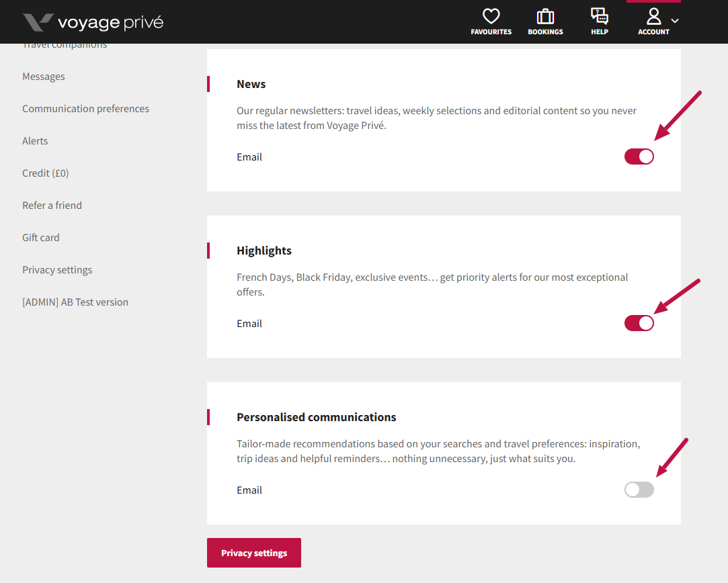Click the Refer a friend link
The width and height of the screenshot is (728, 583).
(52, 206)
